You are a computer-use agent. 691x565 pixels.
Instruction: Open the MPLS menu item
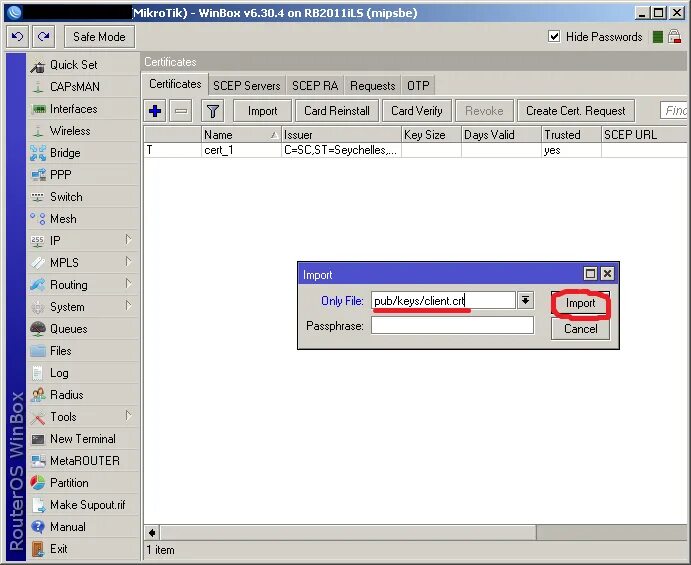click(64, 263)
